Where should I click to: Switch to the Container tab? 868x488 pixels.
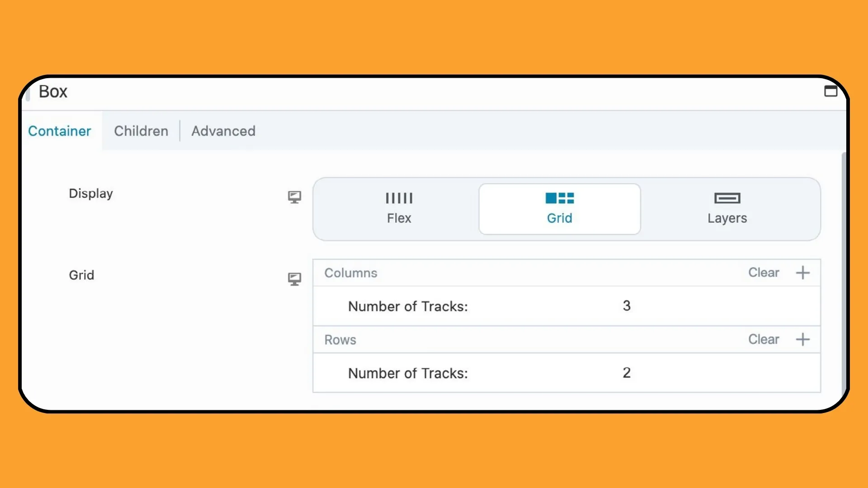[60, 131]
